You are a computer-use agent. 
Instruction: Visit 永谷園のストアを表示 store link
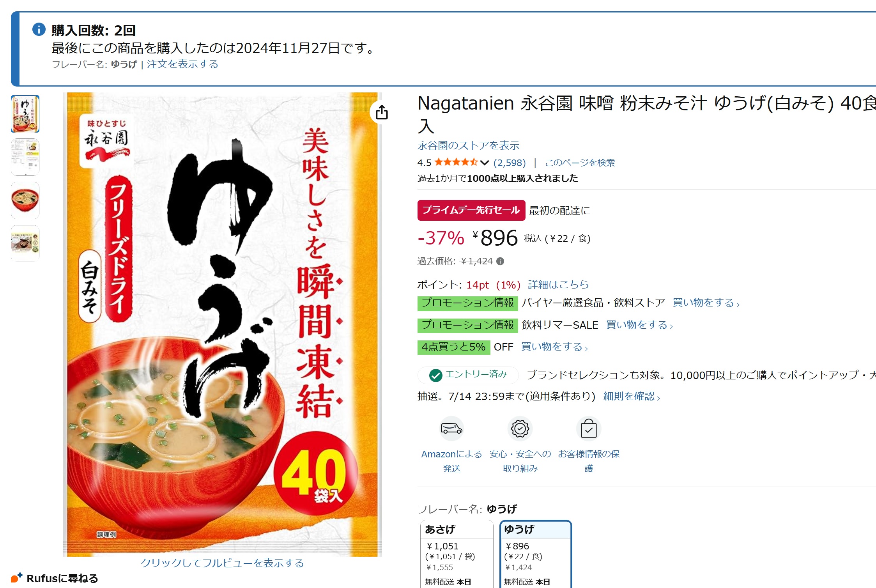coord(468,145)
